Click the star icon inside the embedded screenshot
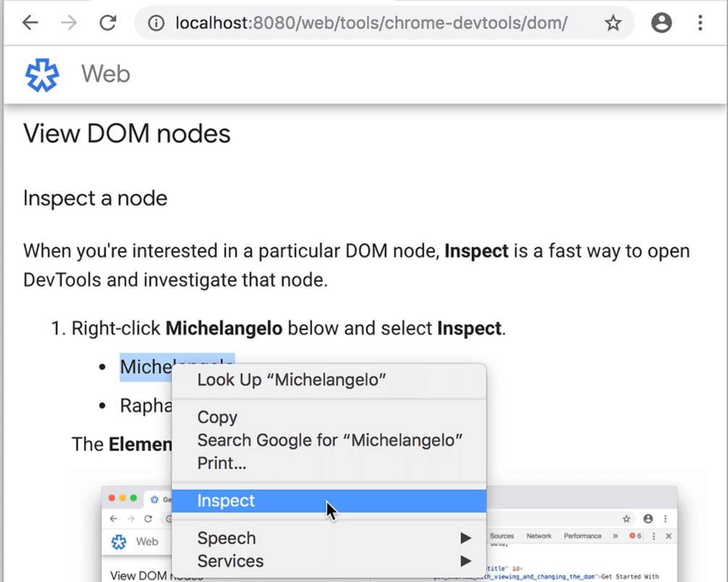 pyautogui.click(x=626, y=519)
